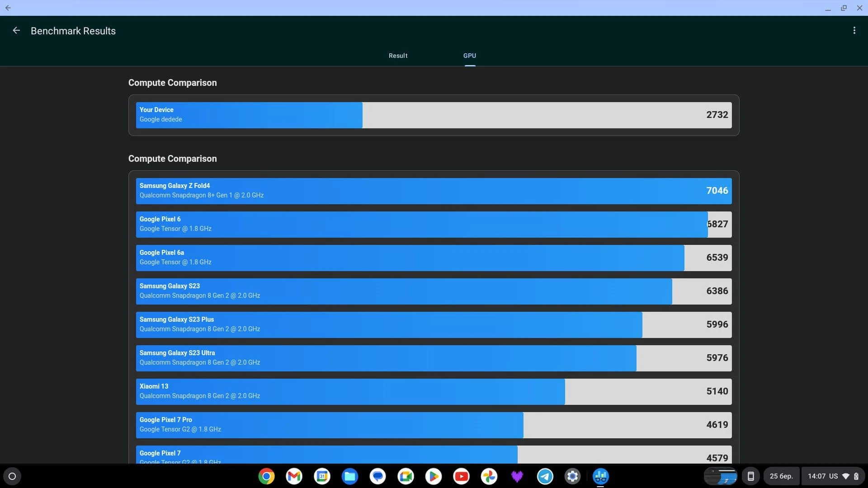The height and width of the screenshot is (488, 868).
Task: Click the first Compute Comparison heading
Action: click(x=172, y=83)
